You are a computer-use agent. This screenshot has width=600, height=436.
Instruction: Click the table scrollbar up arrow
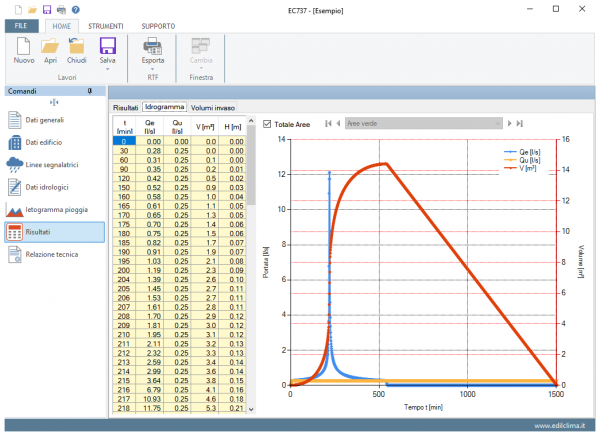click(x=251, y=121)
